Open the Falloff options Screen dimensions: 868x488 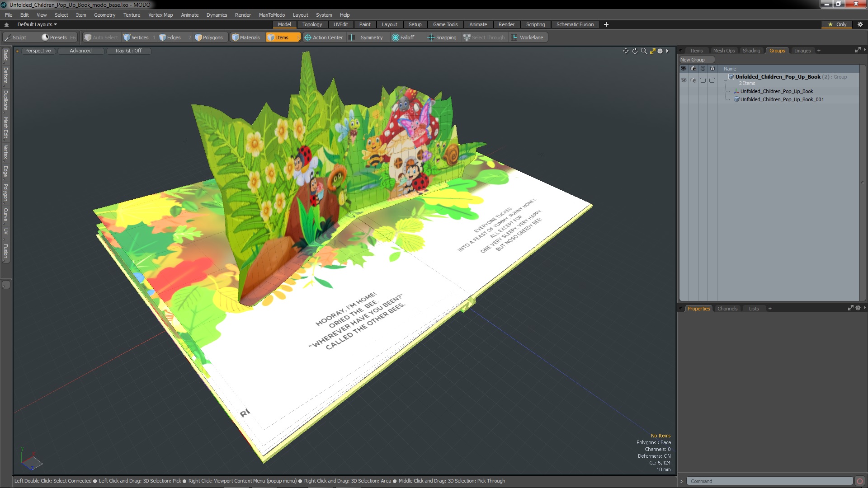[x=407, y=38]
